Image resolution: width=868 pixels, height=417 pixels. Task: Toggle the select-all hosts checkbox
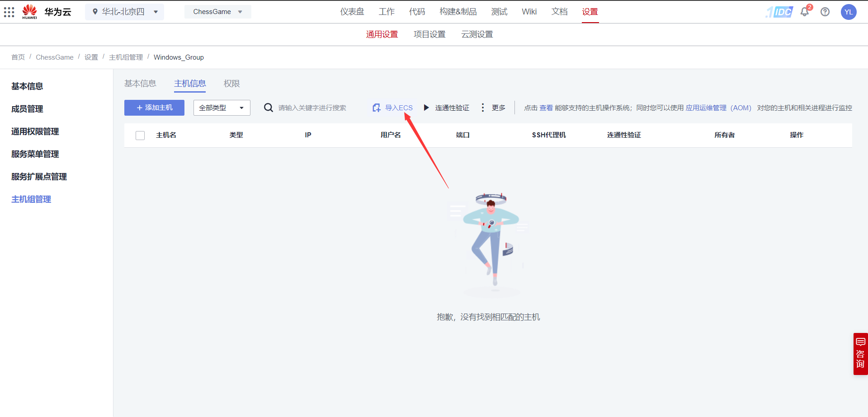(x=140, y=135)
